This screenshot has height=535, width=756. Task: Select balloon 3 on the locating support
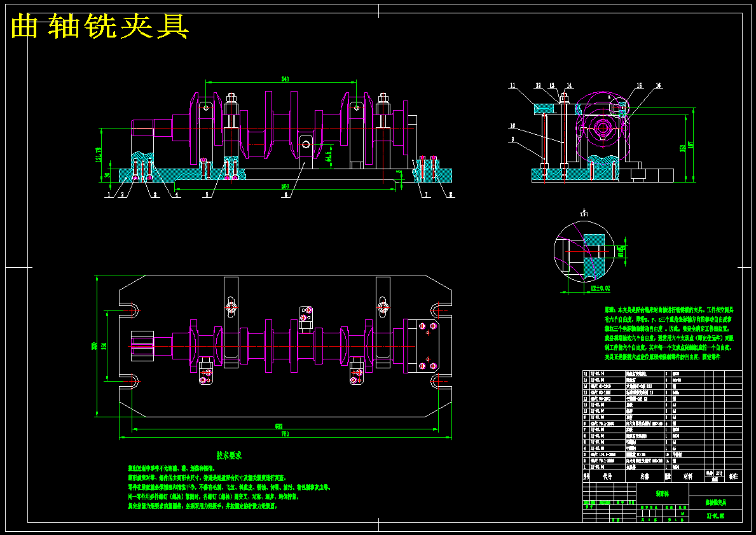click(x=155, y=193)
